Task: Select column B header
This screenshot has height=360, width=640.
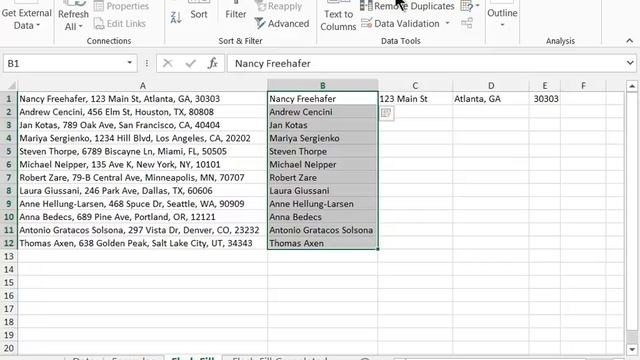Action: point(322,86)
